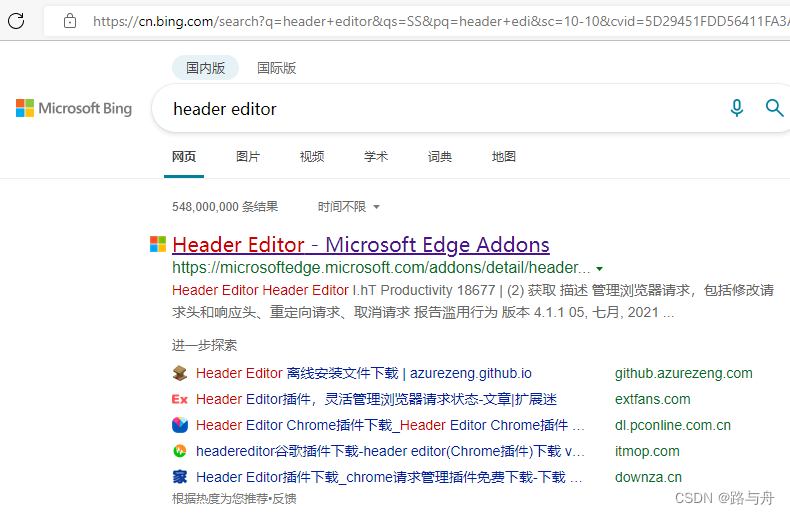Open the 学术 tab

(376, 157)
